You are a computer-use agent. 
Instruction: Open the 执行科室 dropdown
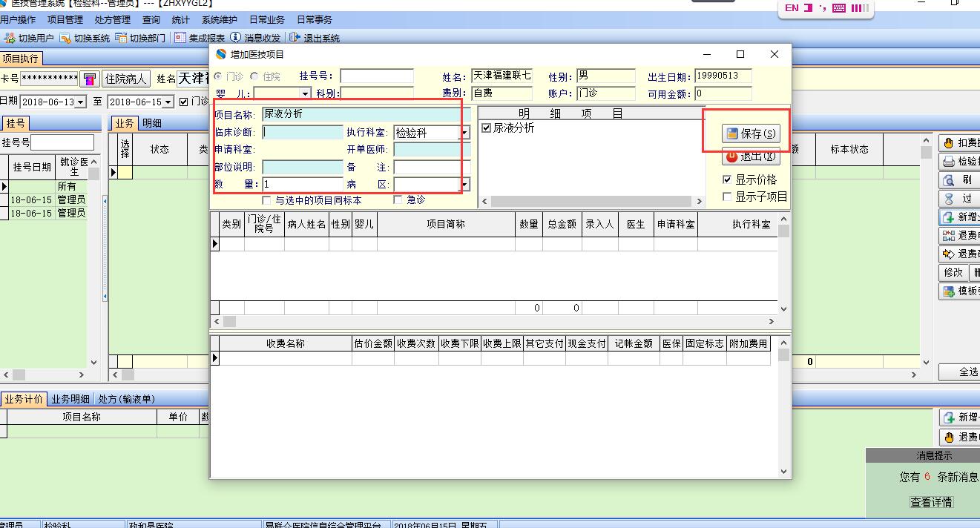[464, 133]
